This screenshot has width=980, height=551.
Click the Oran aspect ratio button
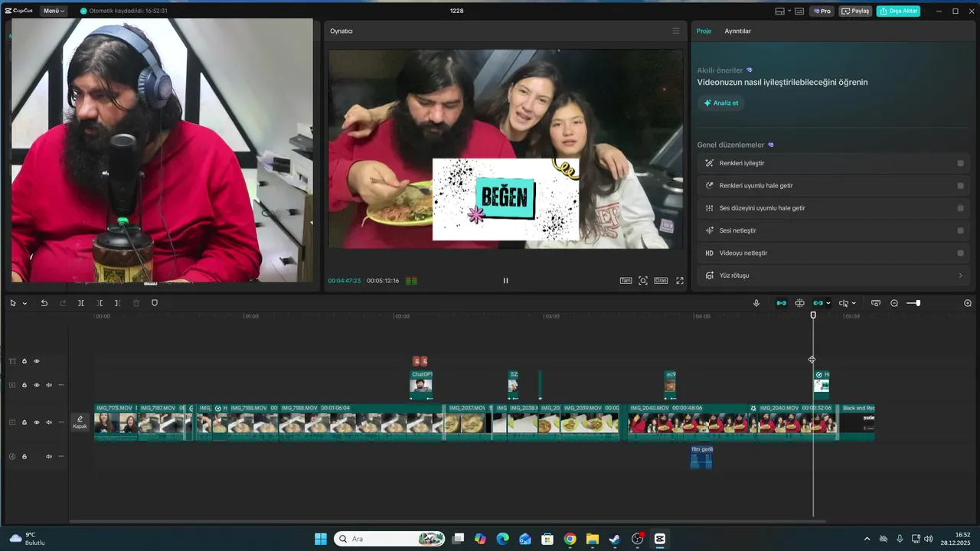[x=661, y=281]
